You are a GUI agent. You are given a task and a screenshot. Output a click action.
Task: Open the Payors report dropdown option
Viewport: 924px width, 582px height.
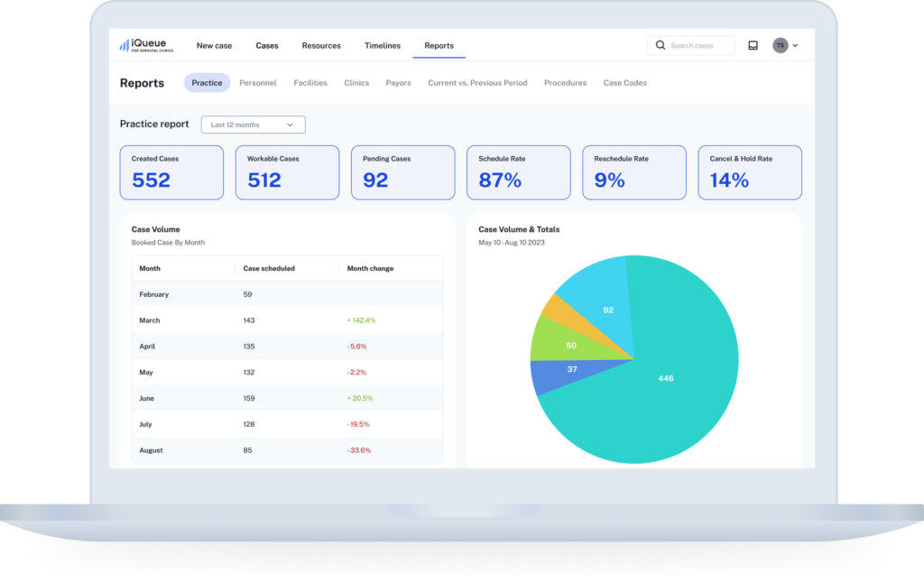[x=398, y=82]
